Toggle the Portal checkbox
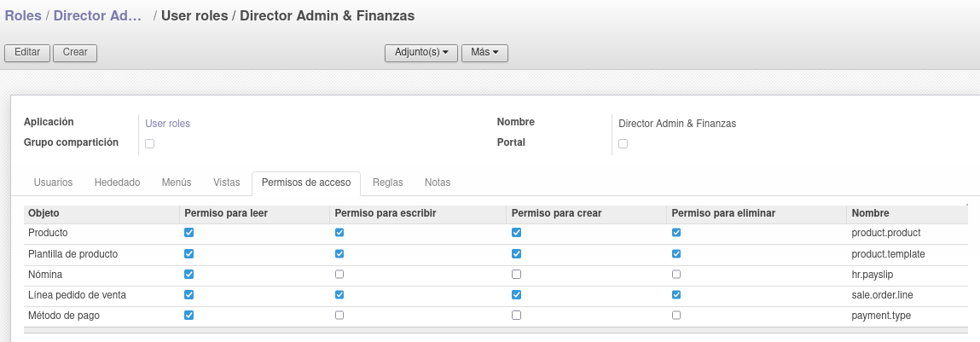The height and width of the screenshot is (342, 980). click(x=623, y=143)
